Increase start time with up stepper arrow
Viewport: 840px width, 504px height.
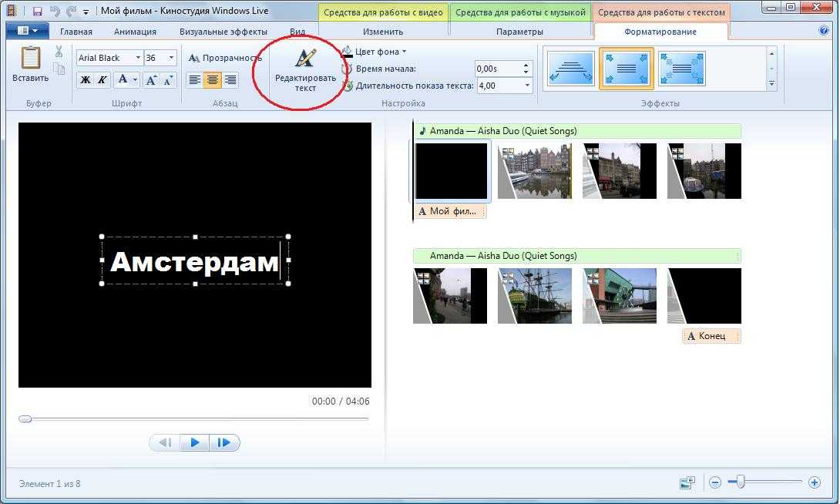coord(526,66)
